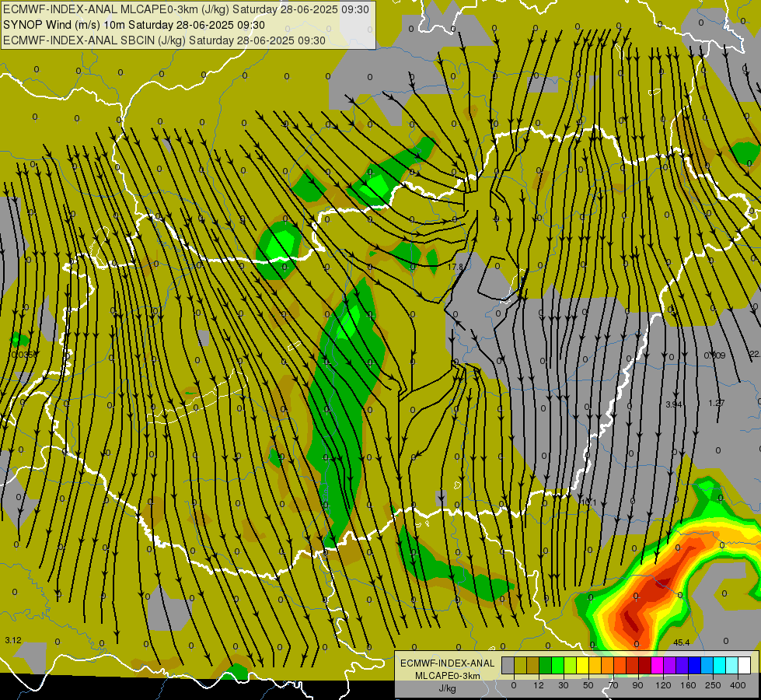Click the red legend swatch before 90
The image size is (761, 700).
pos(633,666)
